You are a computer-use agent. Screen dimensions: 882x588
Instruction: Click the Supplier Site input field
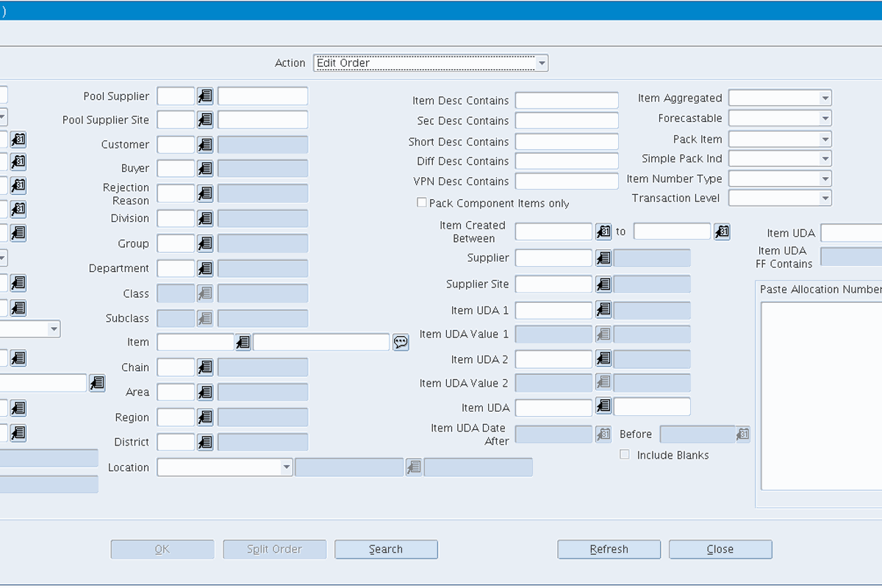pyautogui.click(x=553, y=284)
